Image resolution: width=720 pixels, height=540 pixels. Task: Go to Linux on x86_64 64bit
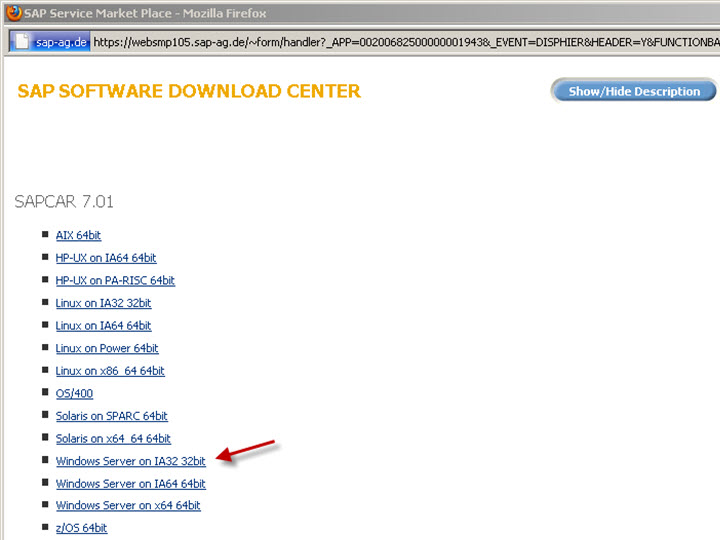(110, 371)
